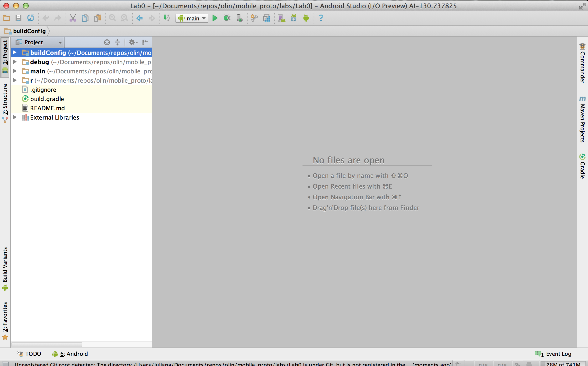Viewport: 588px width, 366px height.
Task: Toggle the Gradle tool window
Action: point(582,167)
